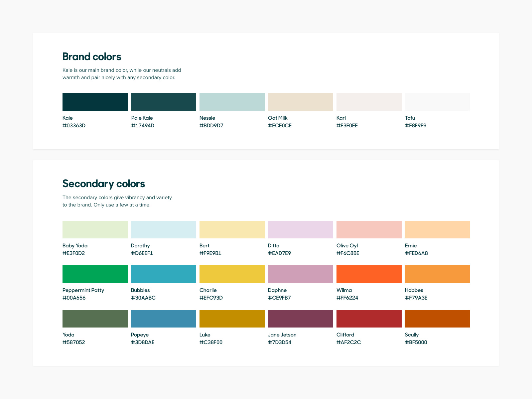532x399 pixels.
Task: Click the #BF5000 hex value
Action: coord(416,342)
